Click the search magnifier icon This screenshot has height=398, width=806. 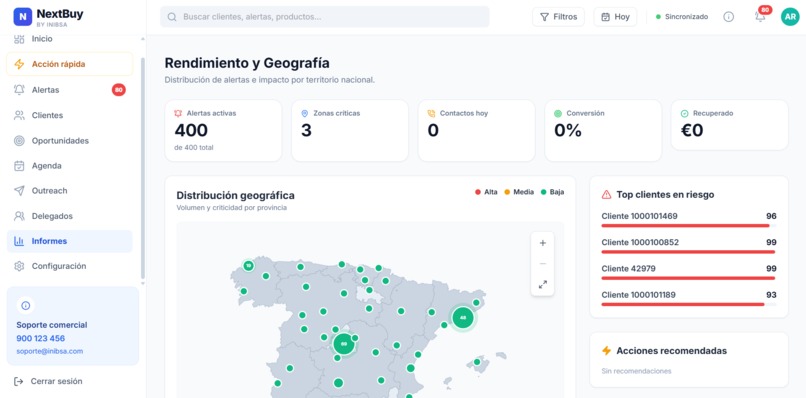coord(172,17)
